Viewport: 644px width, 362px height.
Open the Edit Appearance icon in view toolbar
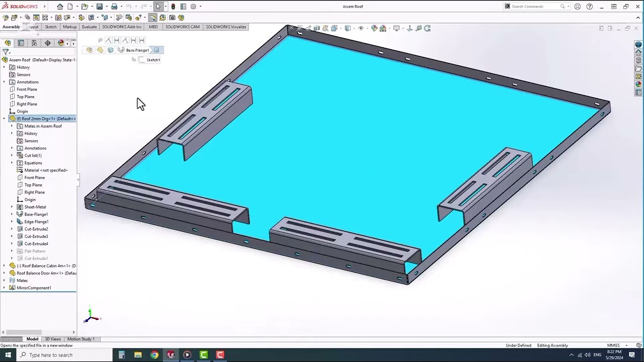point(374,29)
